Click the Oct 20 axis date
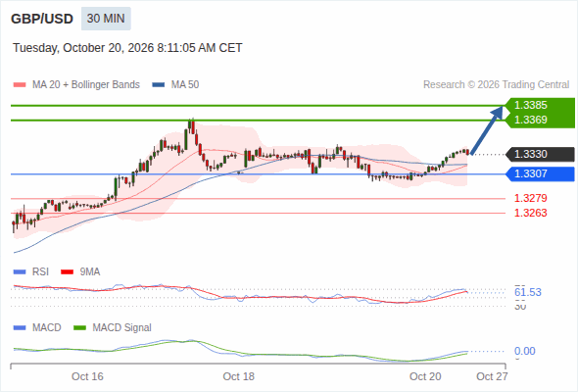 pos(425,376)
